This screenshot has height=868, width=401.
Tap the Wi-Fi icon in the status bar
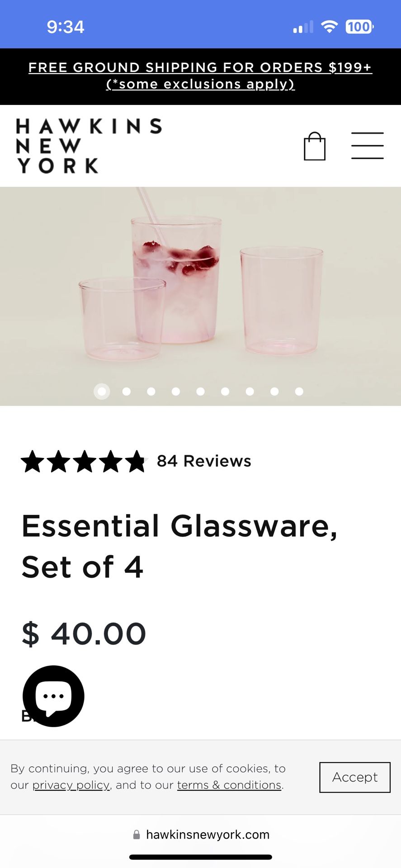pos(330,27)
